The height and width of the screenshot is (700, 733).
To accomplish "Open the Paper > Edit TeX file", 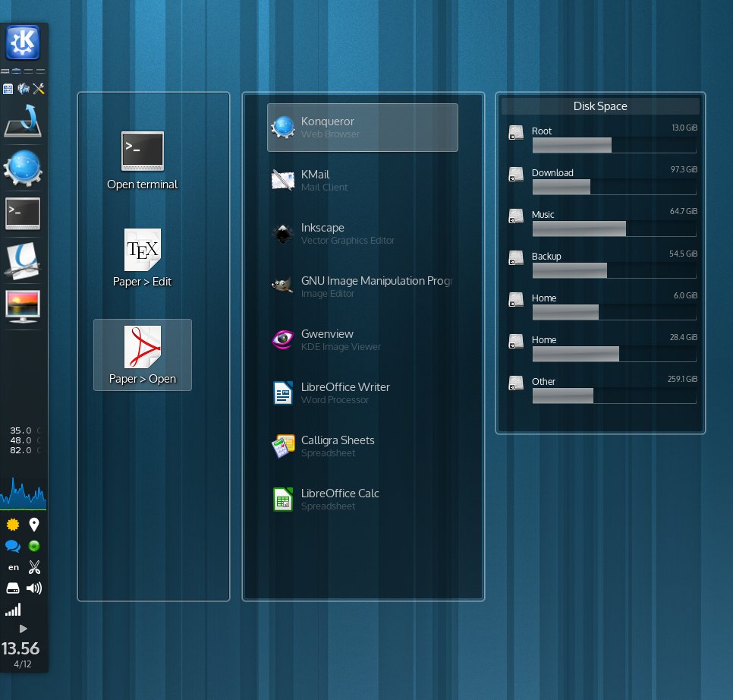I will (143, 258).
